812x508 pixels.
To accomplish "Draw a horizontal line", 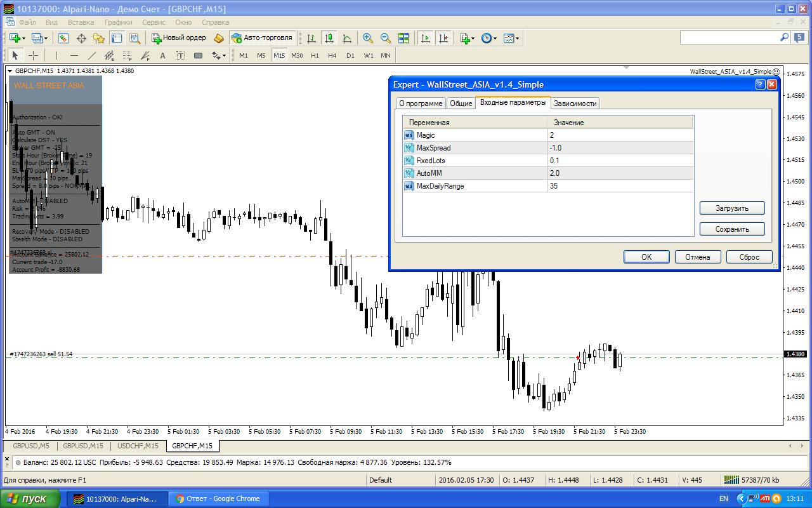I will click(x=74, y=55).
